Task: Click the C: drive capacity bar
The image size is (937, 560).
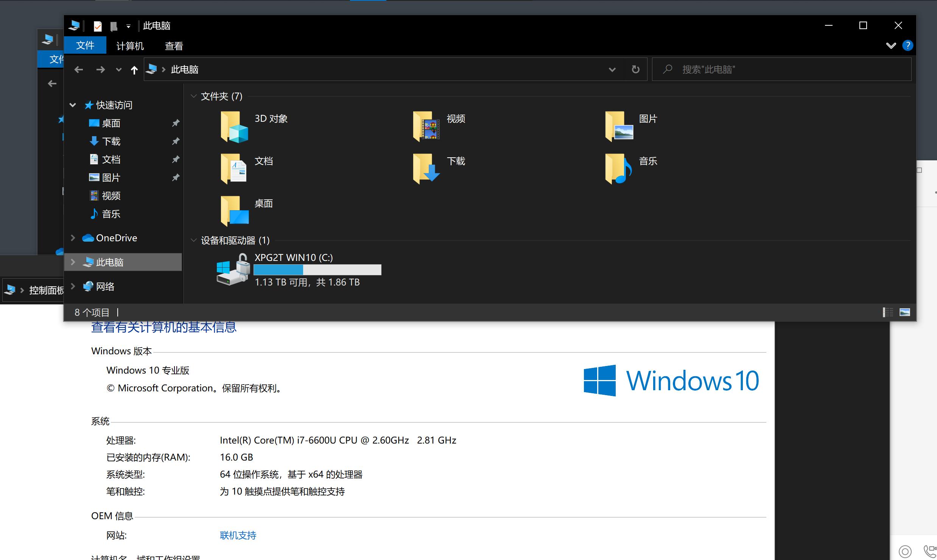Action: click(317, 270)
